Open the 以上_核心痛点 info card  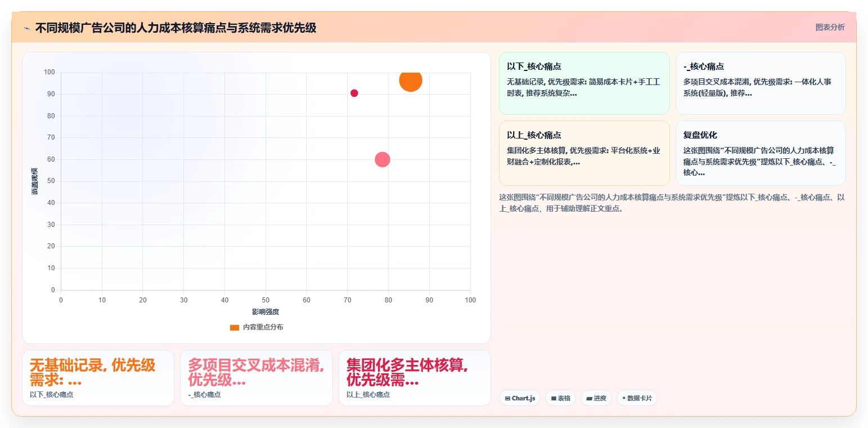pyautogui.click(x=584, y=153)
